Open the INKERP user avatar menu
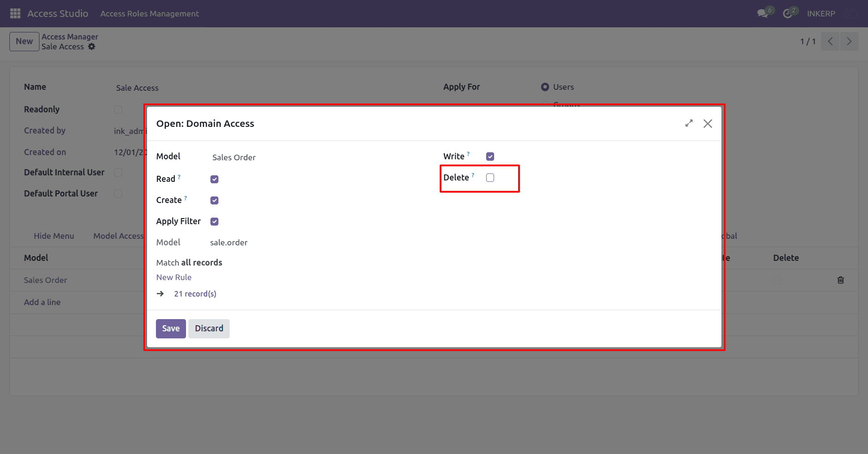868x454 pixels. (850, 14)
